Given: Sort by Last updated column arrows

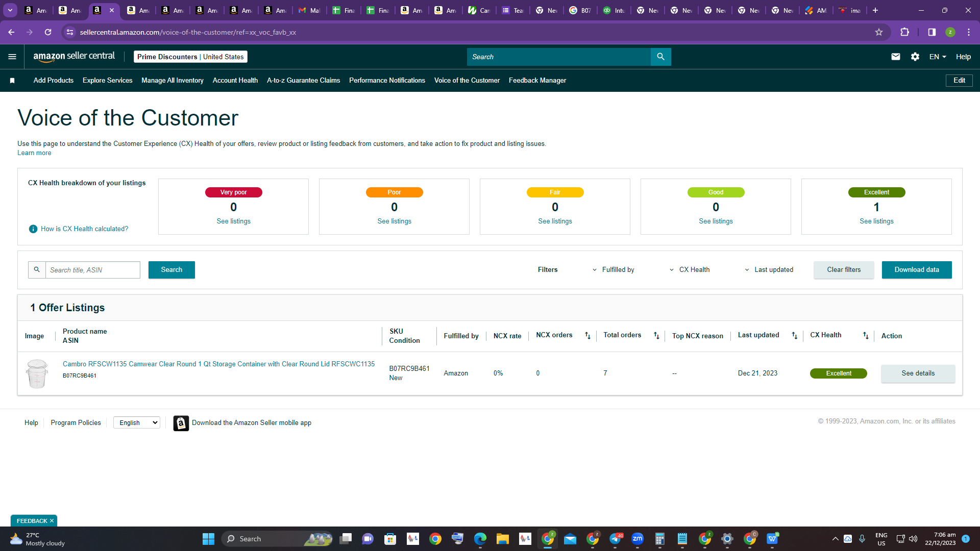Looking at the screenshot, I should pos(794,336).
